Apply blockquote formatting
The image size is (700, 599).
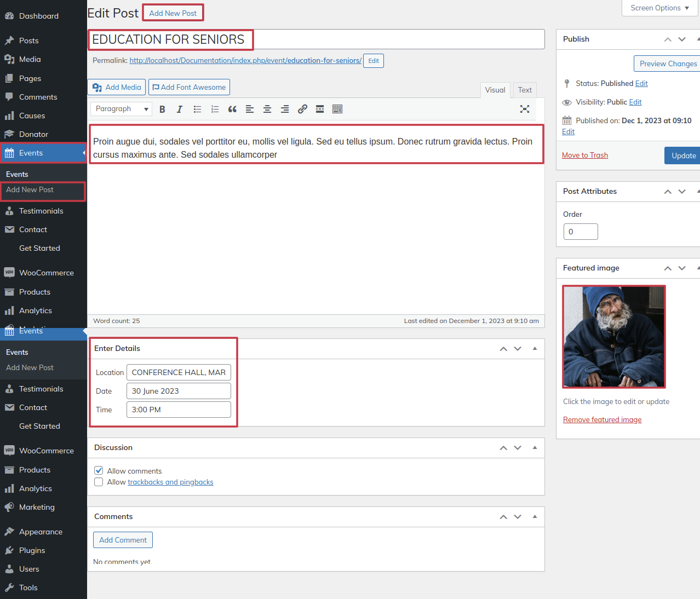(x=232, y=110)
